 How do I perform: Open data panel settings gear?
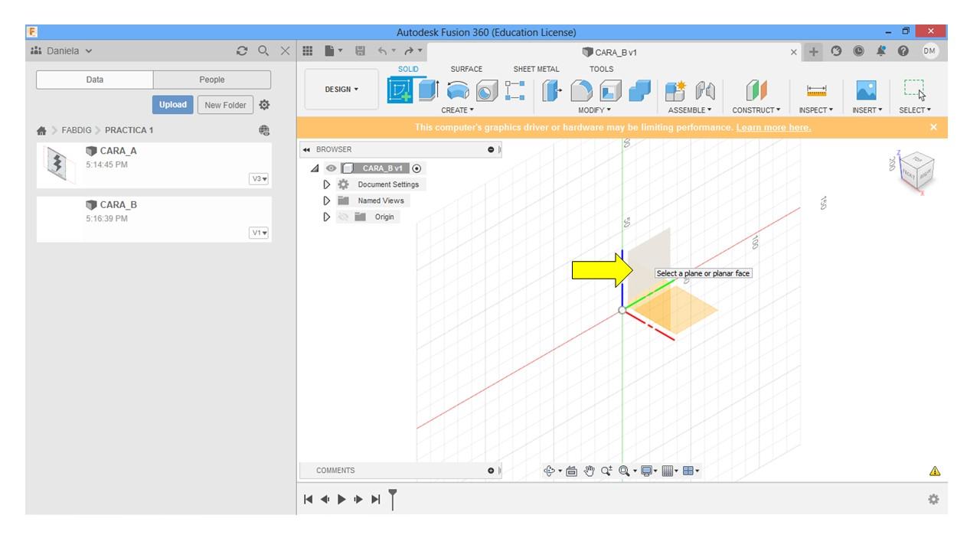(x=264, y=105)
